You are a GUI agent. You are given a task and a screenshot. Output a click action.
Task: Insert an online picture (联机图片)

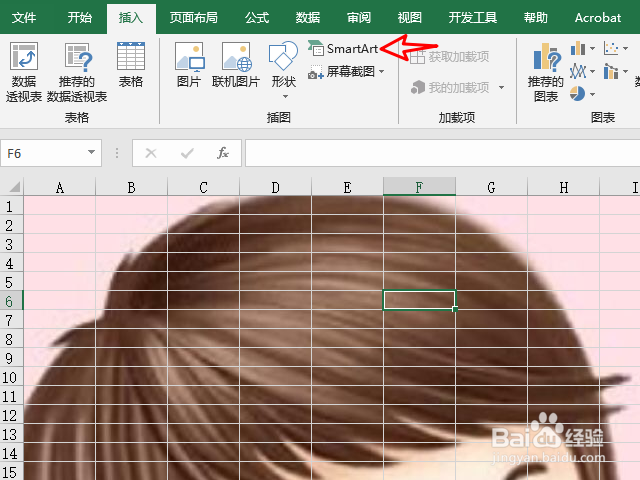coord(236,64)
